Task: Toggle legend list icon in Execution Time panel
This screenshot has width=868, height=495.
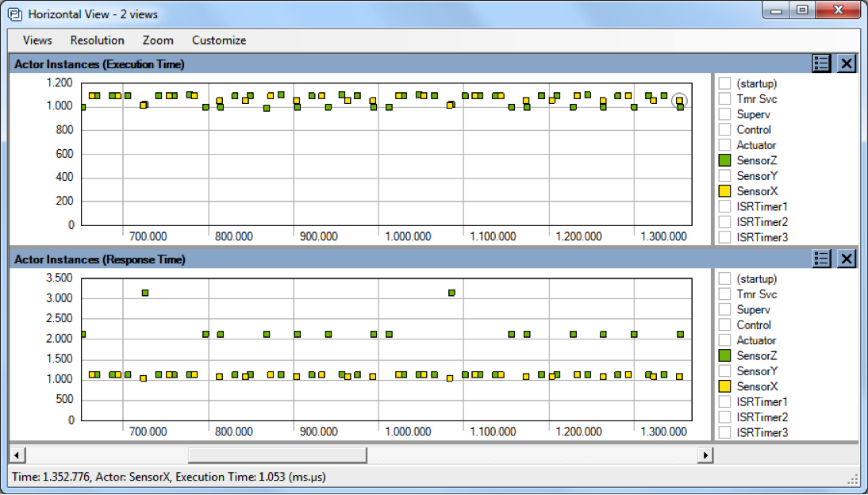Action: [x=821, y=63]
